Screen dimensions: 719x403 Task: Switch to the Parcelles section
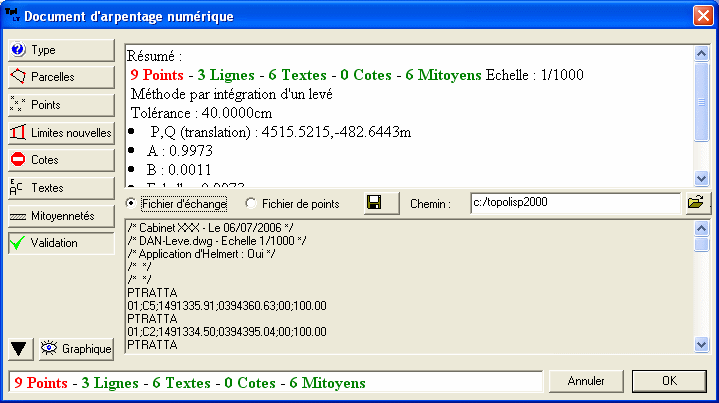[x=60, y=76]
